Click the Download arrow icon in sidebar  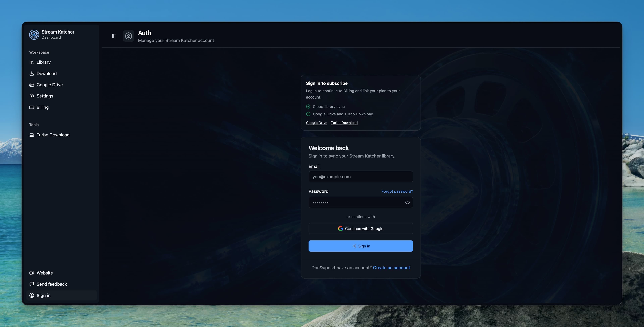(x=32, y=73)
